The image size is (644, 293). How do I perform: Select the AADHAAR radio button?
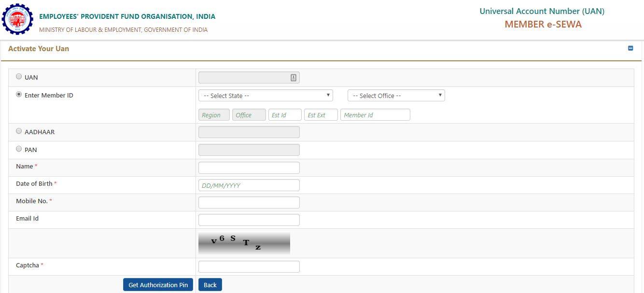point(19,131)
